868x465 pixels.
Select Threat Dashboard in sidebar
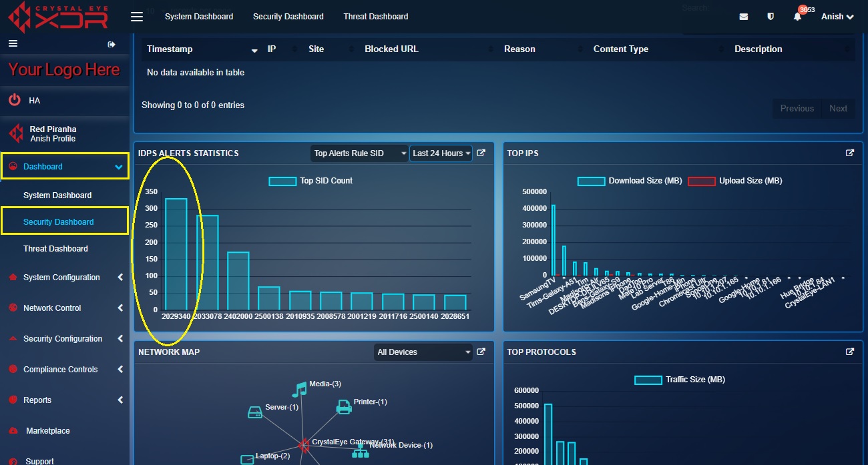55,249
